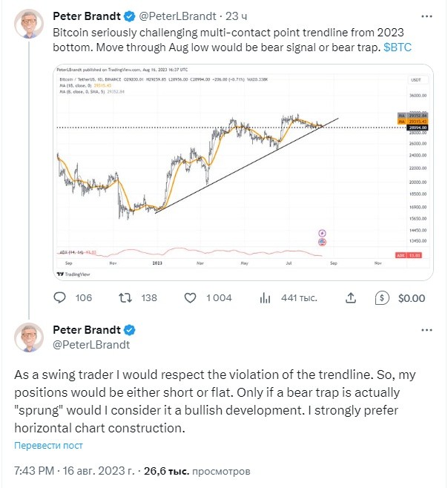Enlarge the Bitcoin TradingView chart image
The width and height of the screenshot is (448, 488).
pyautogui.click(x=243, y=172)
